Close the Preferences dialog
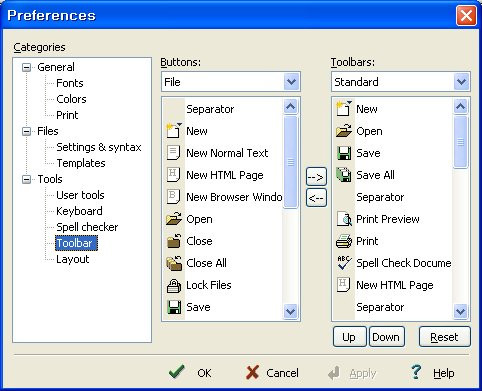 point(466,15)
